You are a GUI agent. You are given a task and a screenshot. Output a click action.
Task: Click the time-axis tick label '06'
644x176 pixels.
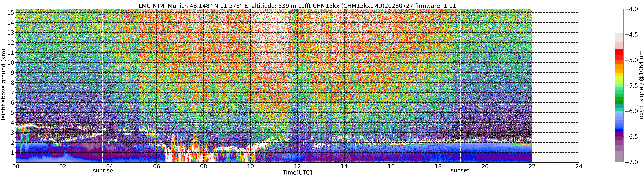(156, 166)
